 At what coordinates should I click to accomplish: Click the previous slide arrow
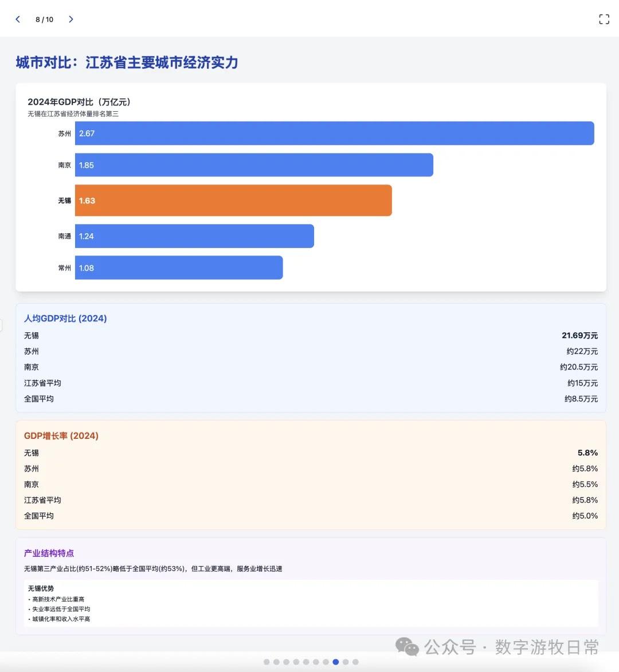tap(18, 19)
